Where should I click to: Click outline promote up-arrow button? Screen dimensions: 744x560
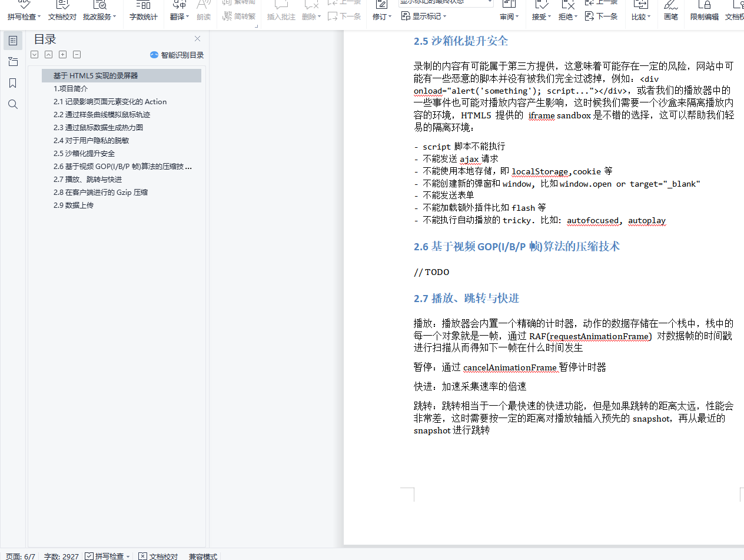coord(49,55)
